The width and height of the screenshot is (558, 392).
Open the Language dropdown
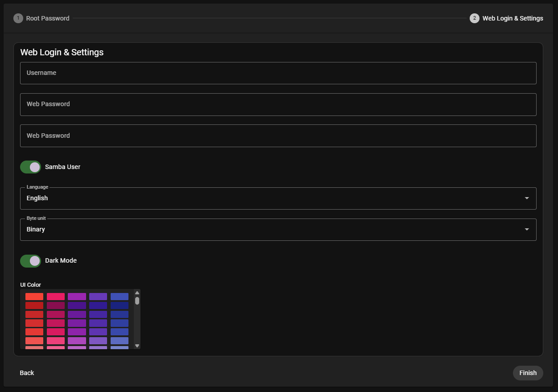click(278, 198)
